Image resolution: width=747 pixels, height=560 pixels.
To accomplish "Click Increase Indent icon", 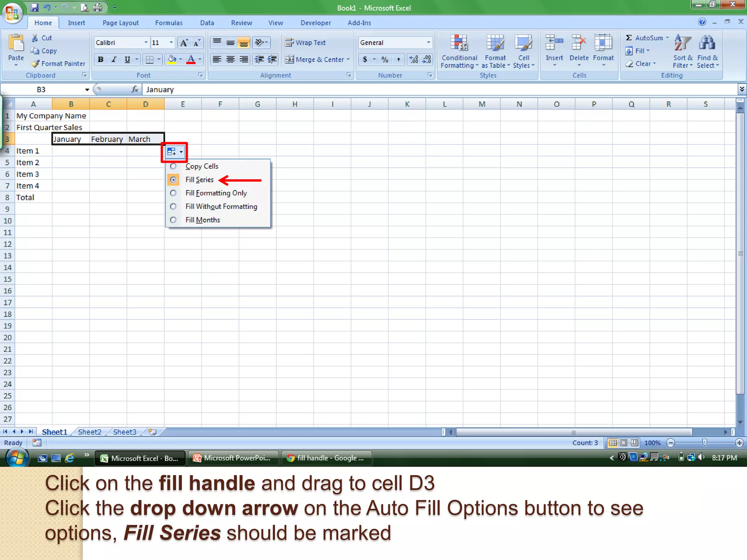I will 272,59.
